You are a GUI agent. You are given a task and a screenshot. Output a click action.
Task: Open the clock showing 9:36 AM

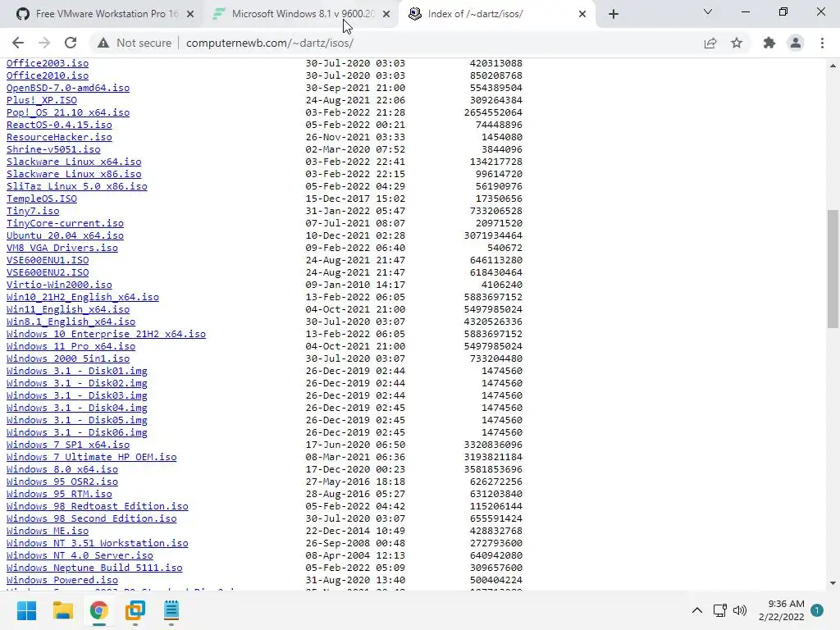coord(782,610)
